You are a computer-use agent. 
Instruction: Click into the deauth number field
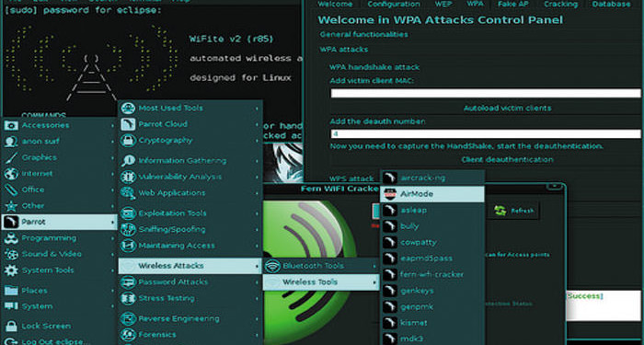(x=486, y=134)
